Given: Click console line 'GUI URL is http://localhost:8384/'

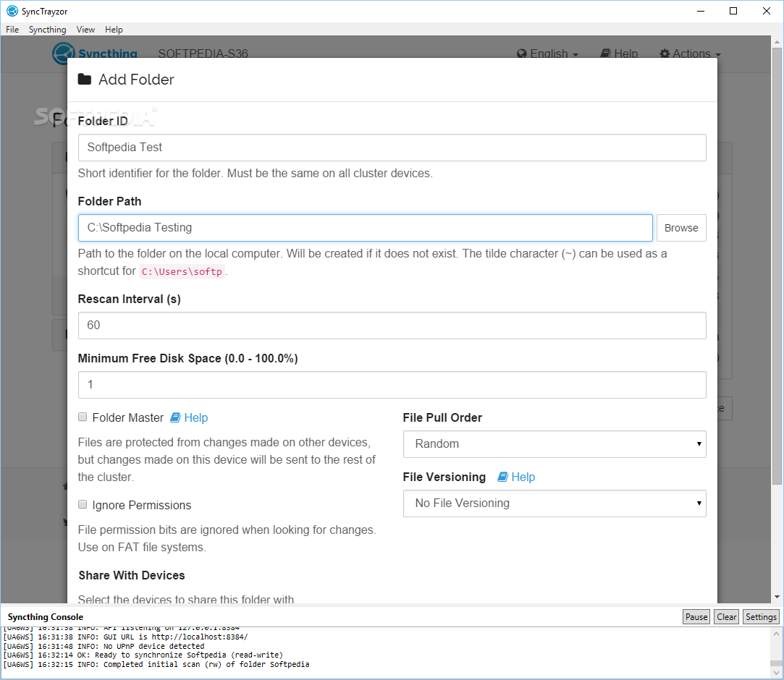Looking at the screenshot, I should [x=125, y=637].
